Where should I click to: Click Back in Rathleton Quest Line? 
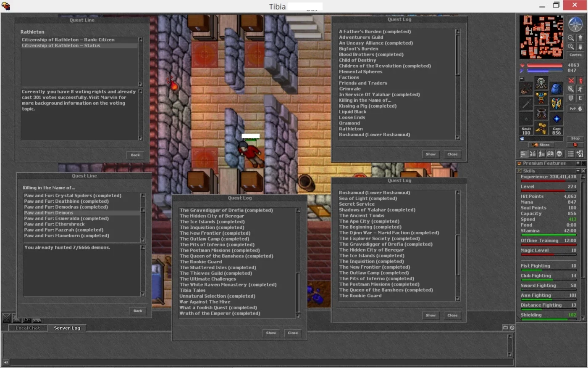pyautogui.click(x=135, y=155)
